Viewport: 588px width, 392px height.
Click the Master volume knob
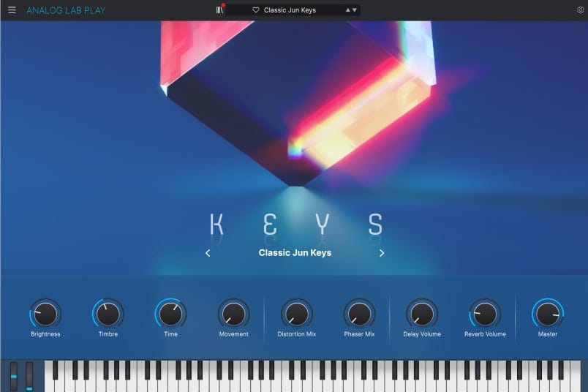pyautogui.click(x=547, y=314)
